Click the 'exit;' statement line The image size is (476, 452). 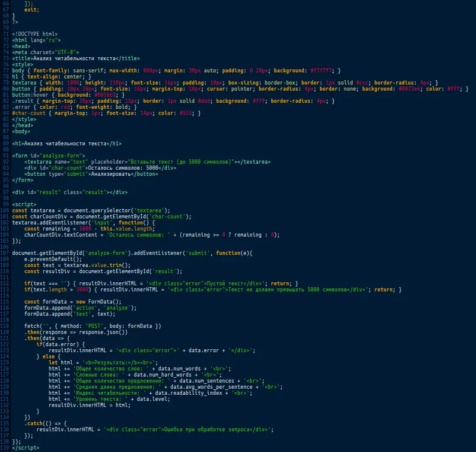32,10
